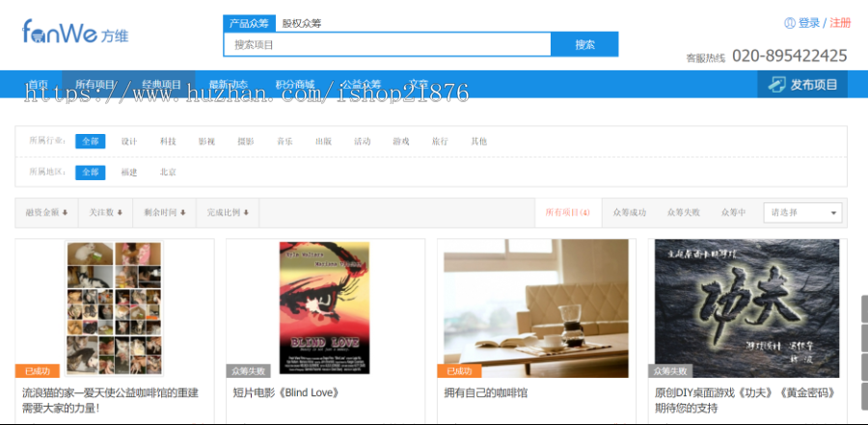The width and height of the screenshot is (868, 425).
Task: Open 公益众筹 navigation item
Action: 361,84
